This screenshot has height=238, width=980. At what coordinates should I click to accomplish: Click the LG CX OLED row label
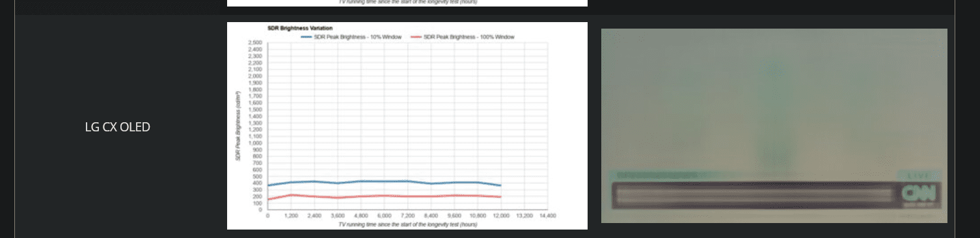click(x=118, y=127)
